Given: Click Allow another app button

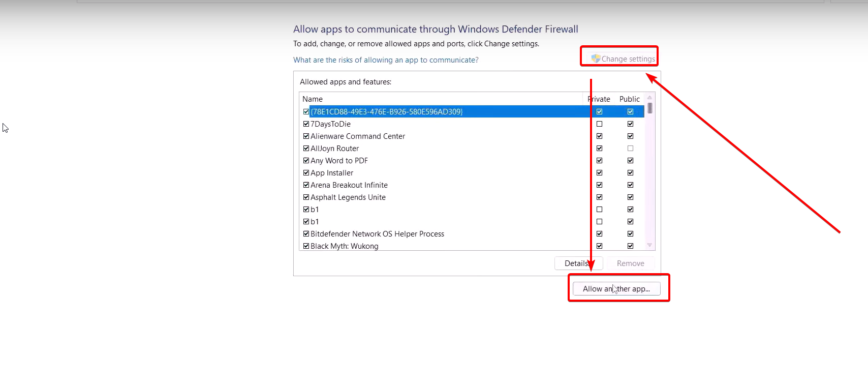Looking at the screenshot, I should tap(616, 289).
